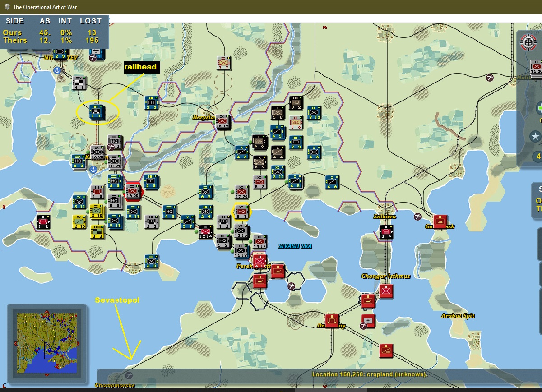Select the black BDR 4-6 unit
The width and height of the screenshot is (542, 392).
[259, 142]
